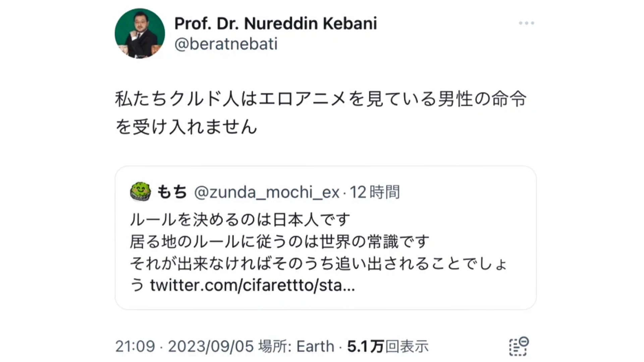Screen dimensions: 644x362
Task: Click the 21:09 post time
Action: pos(135,346)
